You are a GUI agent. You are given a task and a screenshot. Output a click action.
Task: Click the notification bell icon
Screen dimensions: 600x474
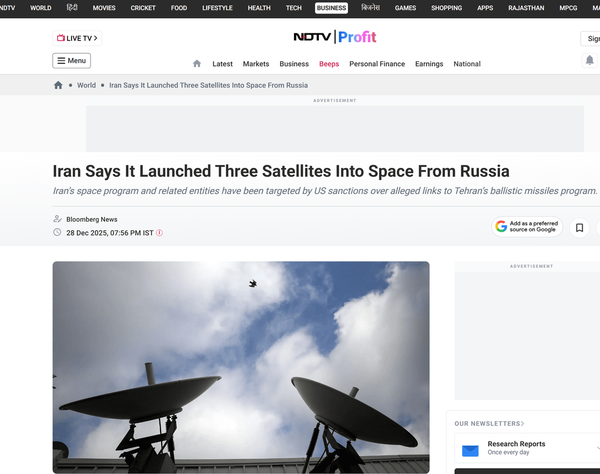pyautogui.click(x=589, y=61)
